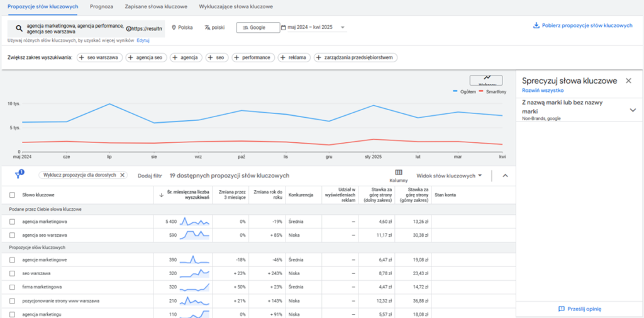Screen dimensions: 644x318
Task: Add 'zarządzania przedsiębiorstwem' broaden search chip
Action: 356,57
